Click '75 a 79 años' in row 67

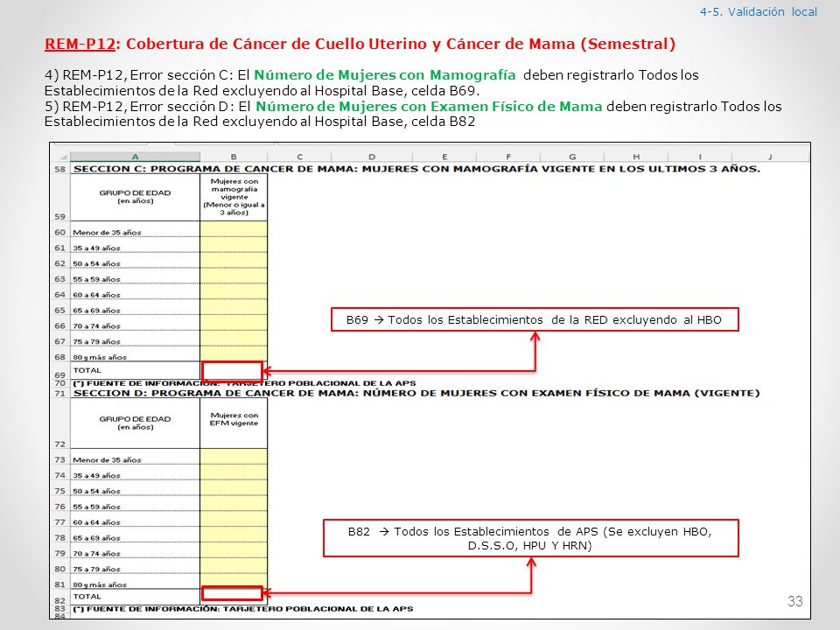click(96, 341)
